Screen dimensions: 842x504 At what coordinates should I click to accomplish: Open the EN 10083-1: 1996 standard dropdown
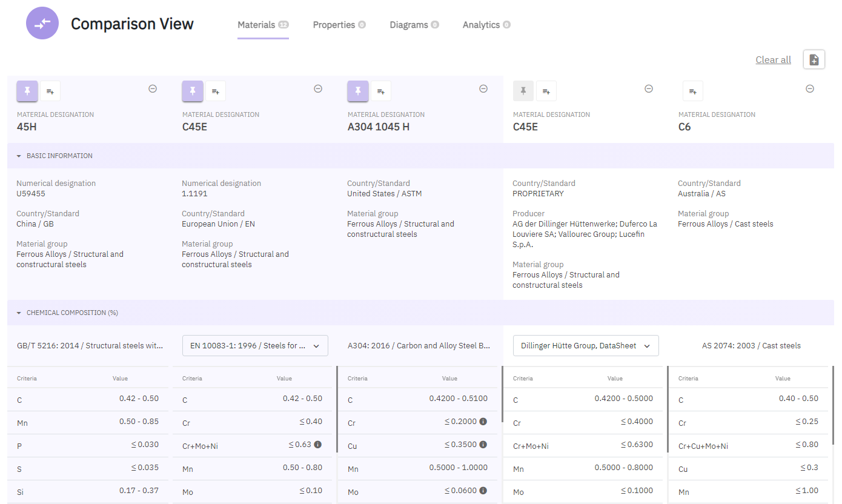click(255, 346)
